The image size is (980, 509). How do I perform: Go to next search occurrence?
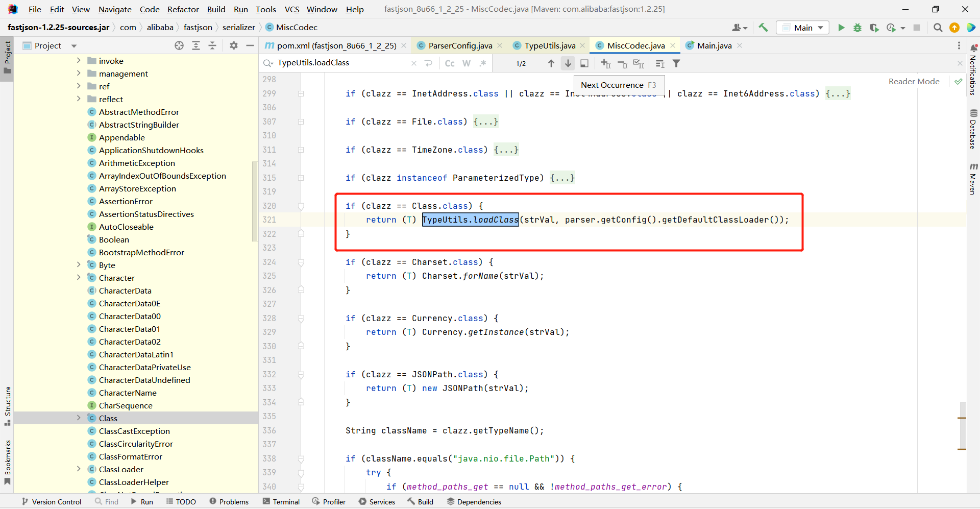point(568,63)
